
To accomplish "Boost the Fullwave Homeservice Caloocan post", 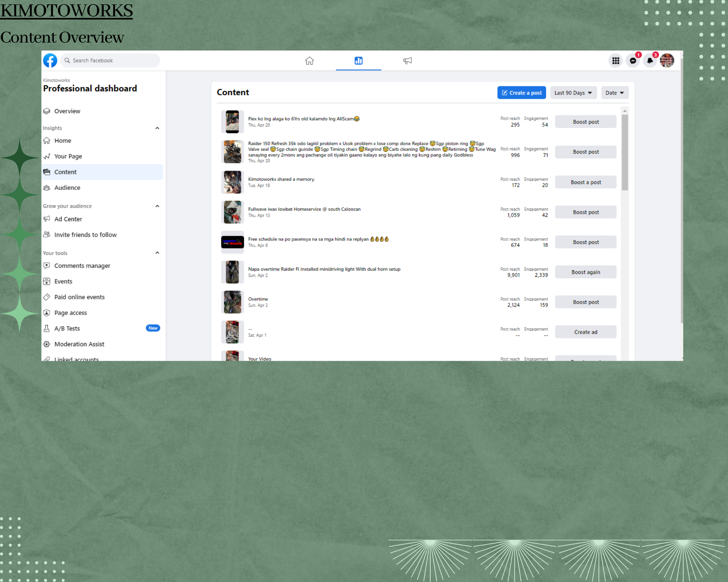I will (x=586, y=212).
